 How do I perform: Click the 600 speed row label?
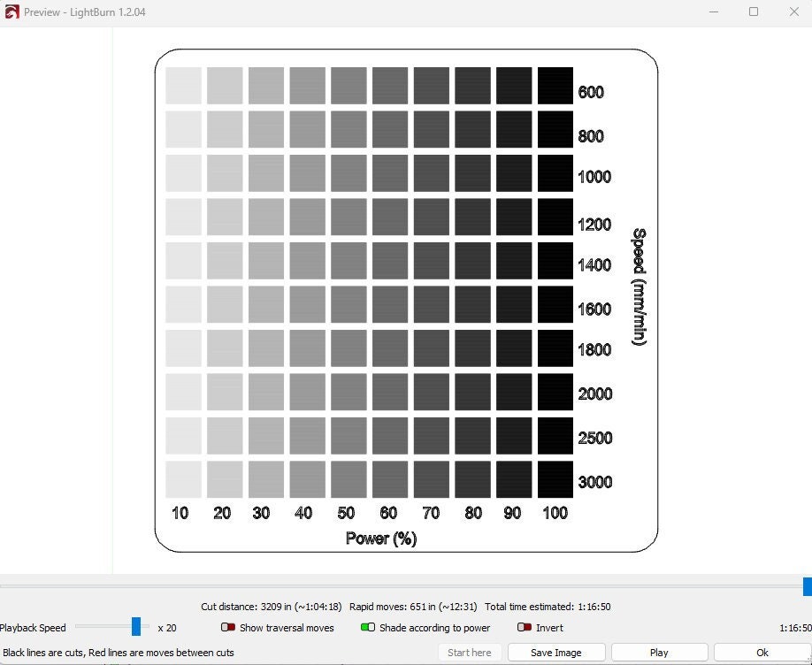click(593, 92)
